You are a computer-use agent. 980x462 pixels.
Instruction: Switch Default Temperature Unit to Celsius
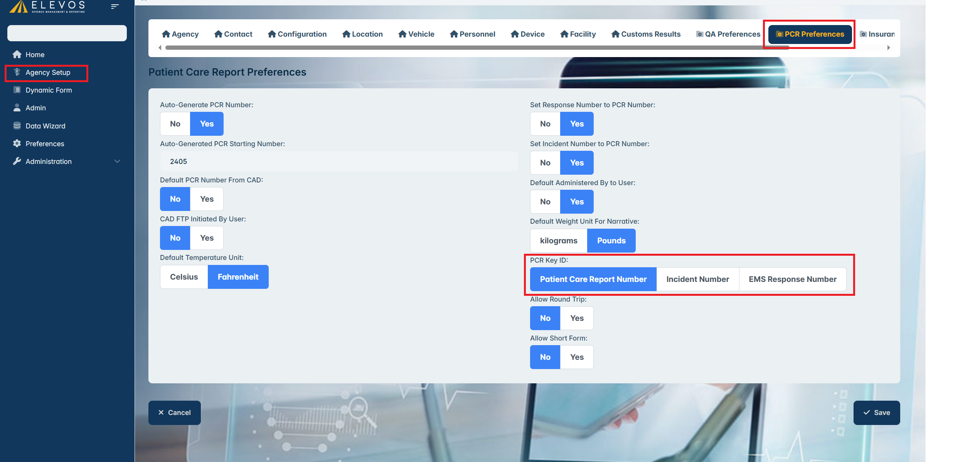click(x=184, y=277)
